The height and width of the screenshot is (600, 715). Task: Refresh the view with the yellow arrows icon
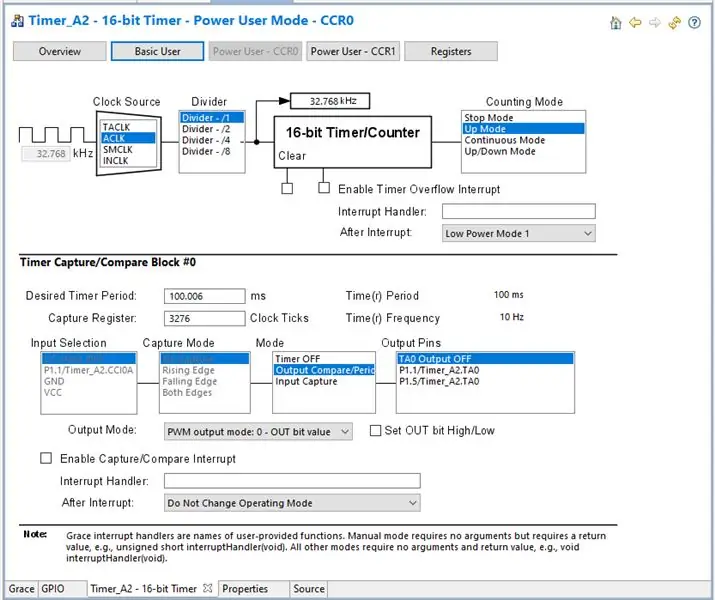[x=674, y=22]
